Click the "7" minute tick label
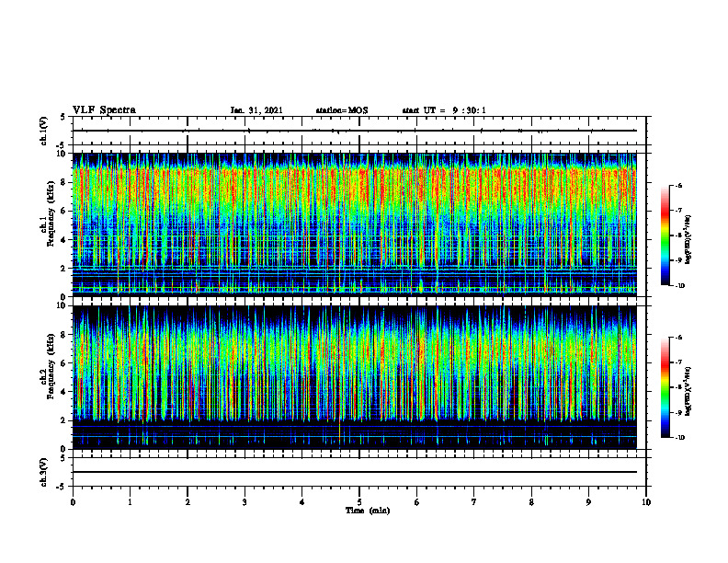The height and width of the screenshot is (563, 728). click(x=474, y=502)
